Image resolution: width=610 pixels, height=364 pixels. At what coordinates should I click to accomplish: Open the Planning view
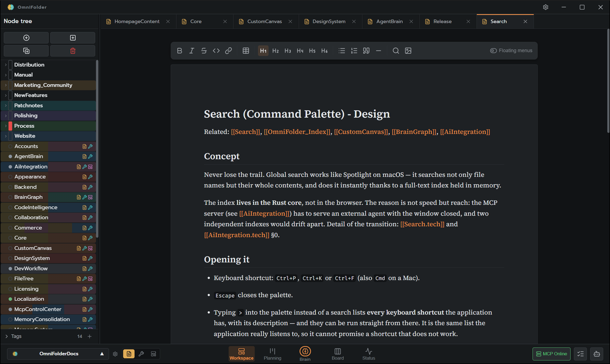(x=272, y=354)
